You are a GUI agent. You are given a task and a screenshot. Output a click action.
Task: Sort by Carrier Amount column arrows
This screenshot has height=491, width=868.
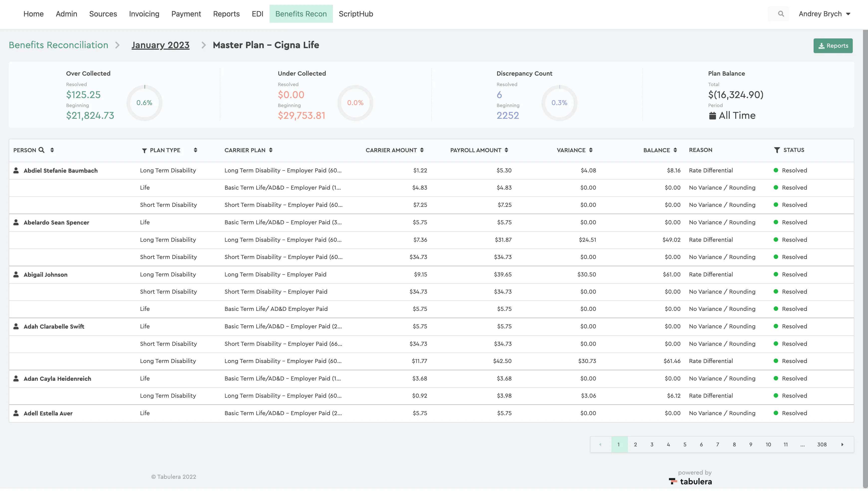click(422, 150)
